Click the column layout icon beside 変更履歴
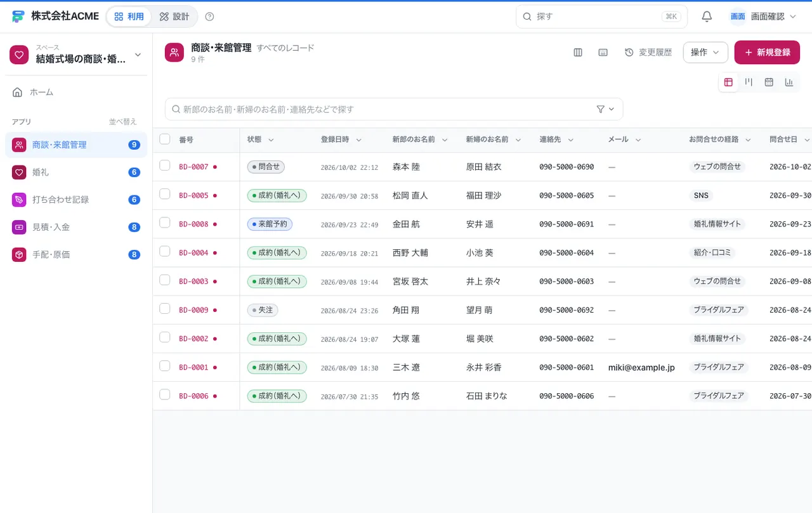This screenshot has width=812, height=513. (578, 53)
